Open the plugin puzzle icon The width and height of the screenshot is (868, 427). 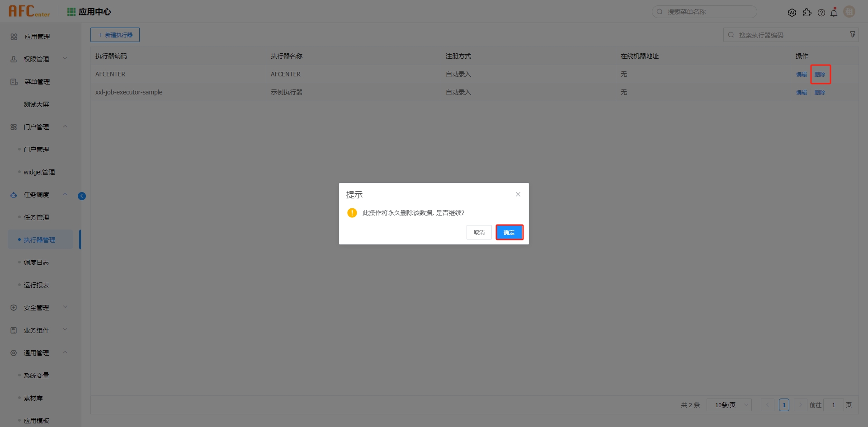coord(807,13)
